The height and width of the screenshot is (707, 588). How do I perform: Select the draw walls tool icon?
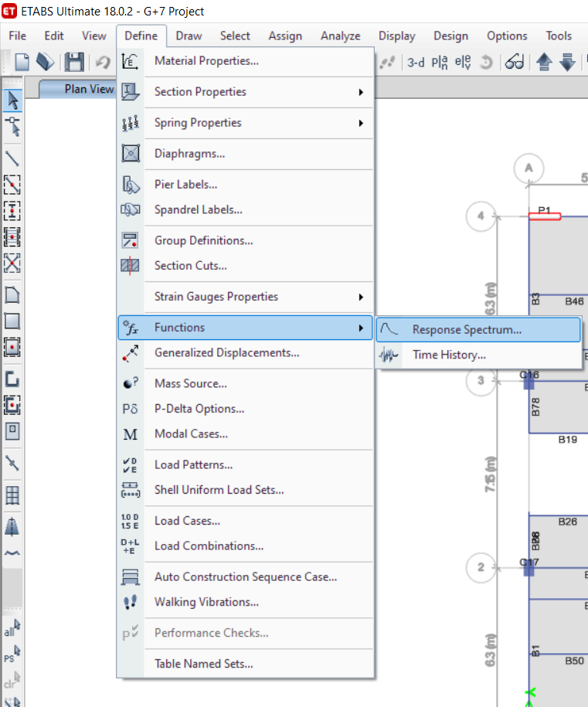12,379
